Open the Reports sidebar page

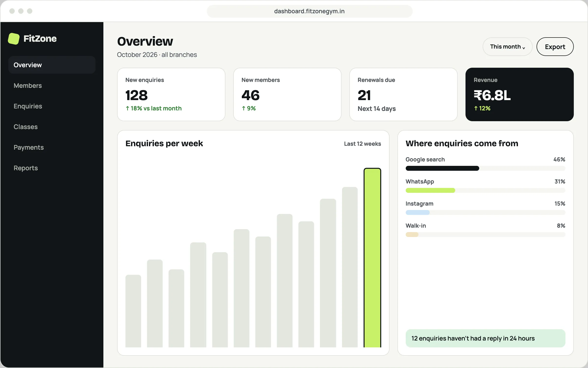52,168
